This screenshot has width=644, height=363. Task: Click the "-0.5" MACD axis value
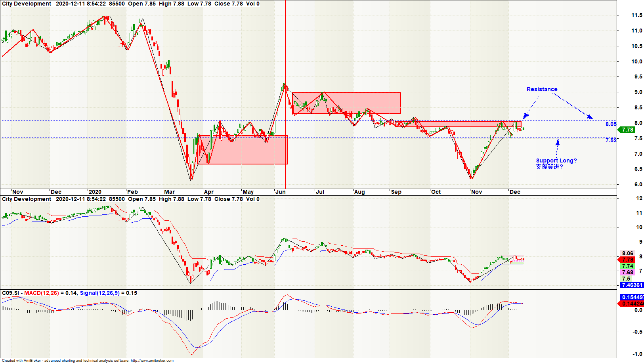pyautogui.click(x=637, y=332)
